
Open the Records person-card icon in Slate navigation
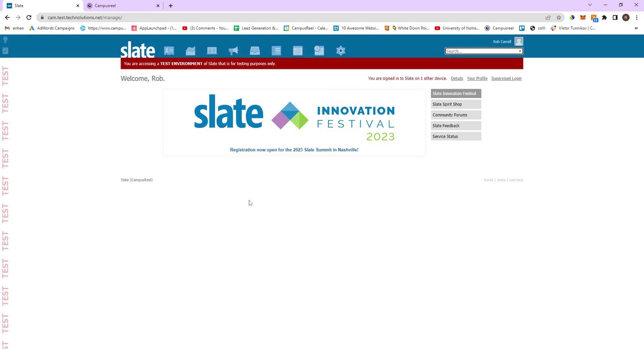click(x=169, y=50)
